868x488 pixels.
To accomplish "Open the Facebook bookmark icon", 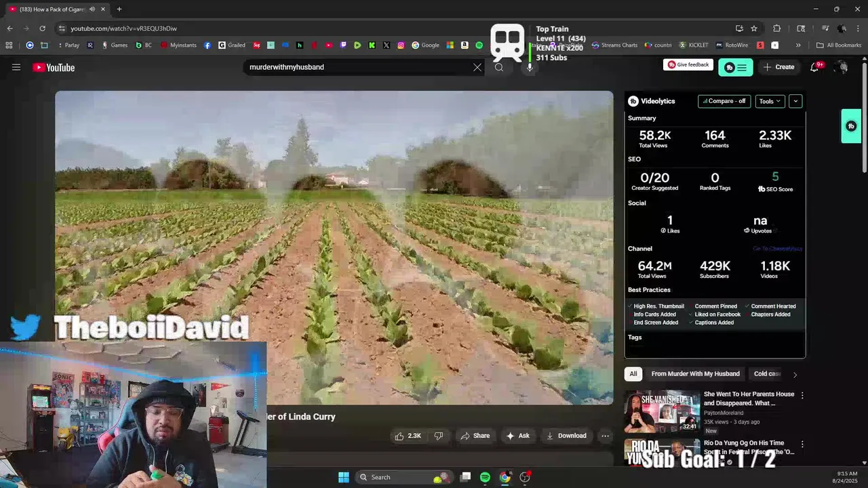I will coord(208,45).
